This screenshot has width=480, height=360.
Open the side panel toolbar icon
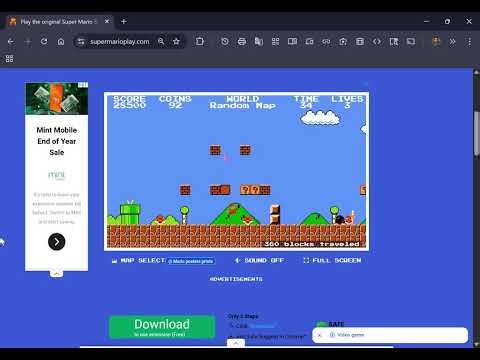coord(292,41)
